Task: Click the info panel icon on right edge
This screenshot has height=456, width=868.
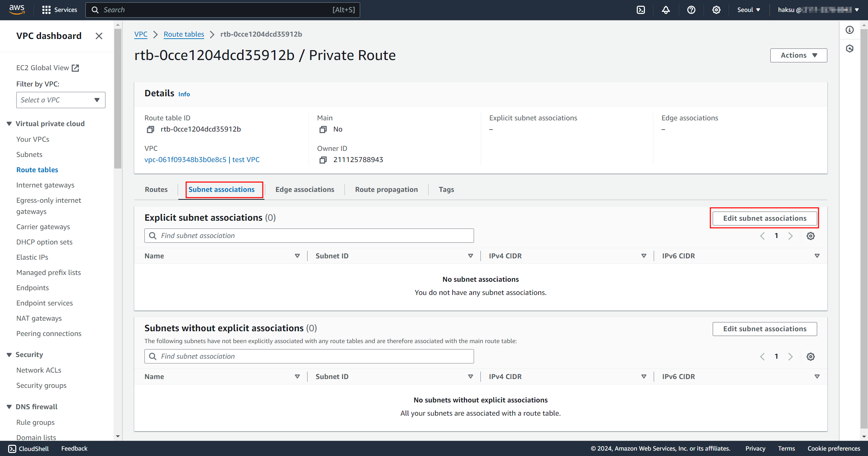Action: 850,30
